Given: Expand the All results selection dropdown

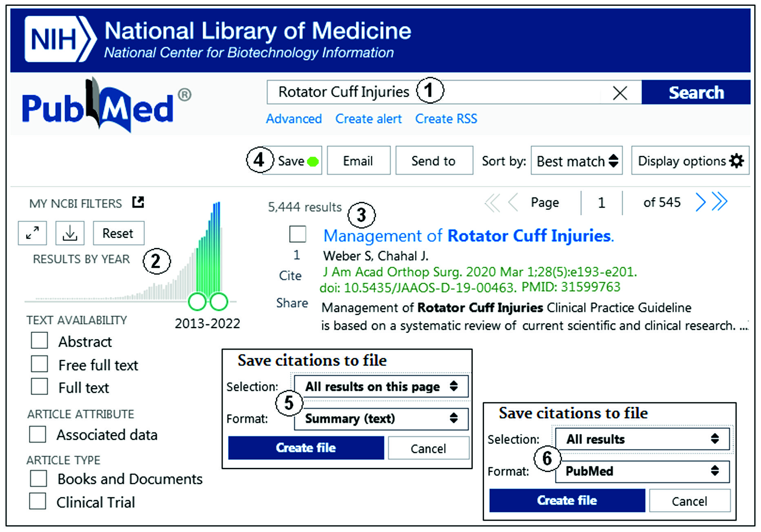Looking at the screenshot, I should (x=642, y=439).
